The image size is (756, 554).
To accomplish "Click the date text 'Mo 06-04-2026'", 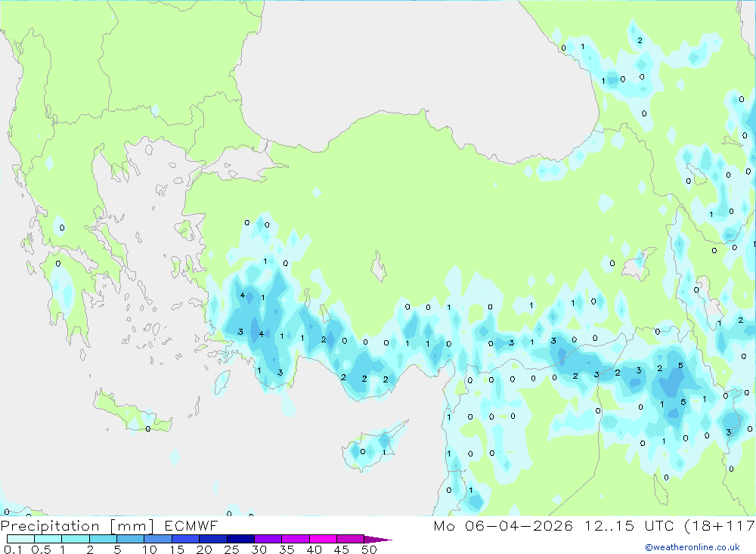I will pos(503,526).
